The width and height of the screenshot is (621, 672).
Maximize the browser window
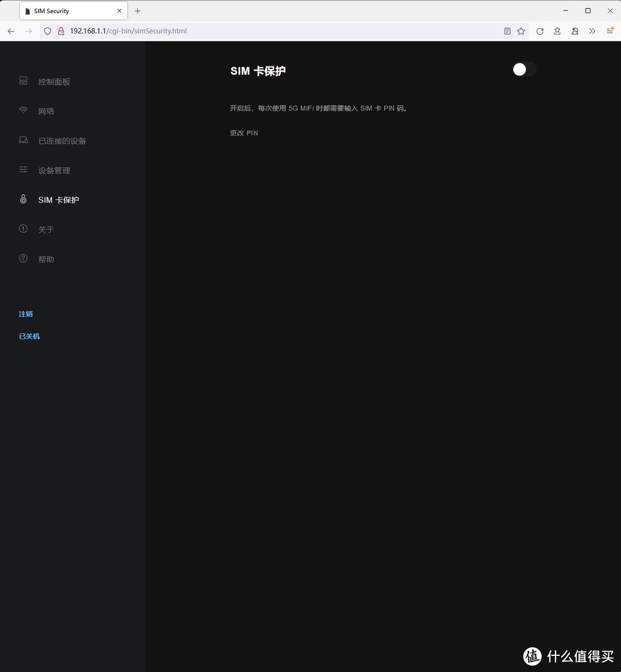(588, 11)
